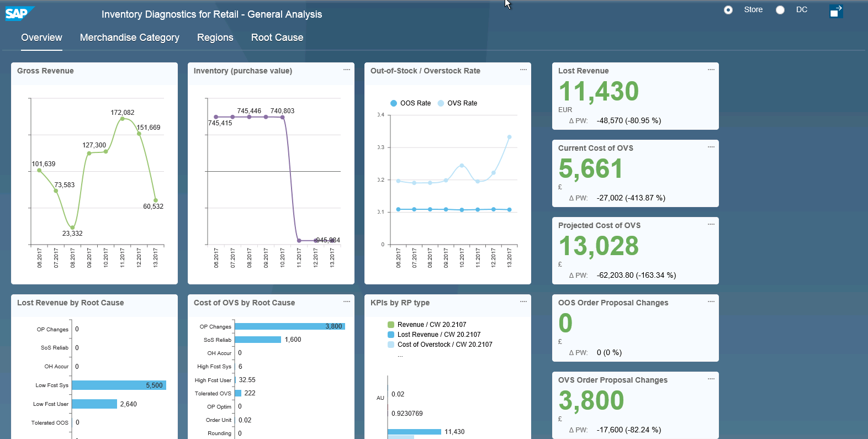868x439 pixels.
Task: Click the OVS Rate legend color swatch
Action: click(441, 103)
